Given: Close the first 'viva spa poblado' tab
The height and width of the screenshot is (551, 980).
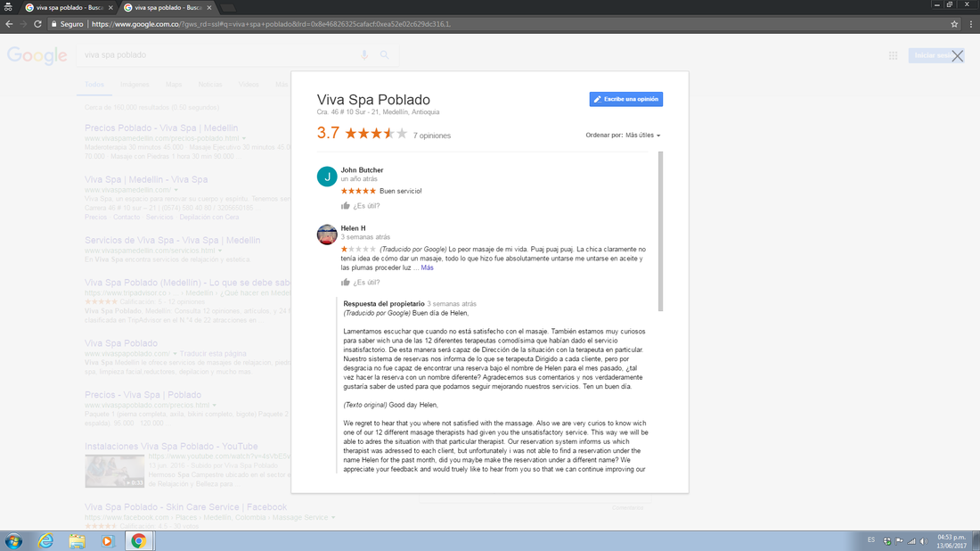Looking at the screenshot, I should coord(110,7).
